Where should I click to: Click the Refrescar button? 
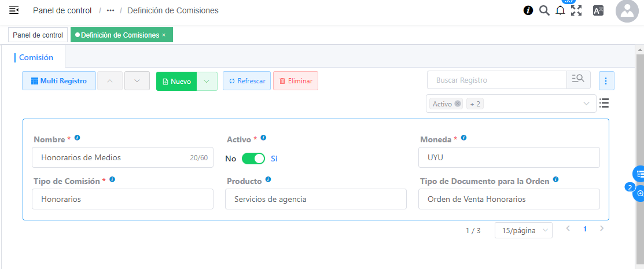[x=246, y=81]
